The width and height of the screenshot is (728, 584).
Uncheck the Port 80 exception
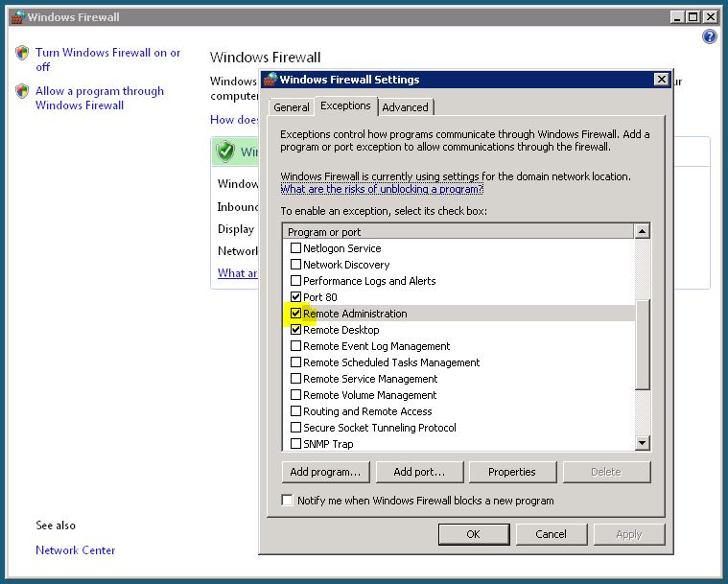click(x=295, y=296)
